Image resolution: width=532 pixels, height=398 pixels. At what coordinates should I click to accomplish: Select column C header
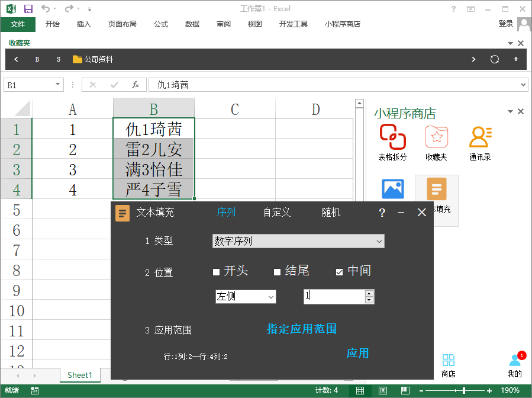pos(235,110)
